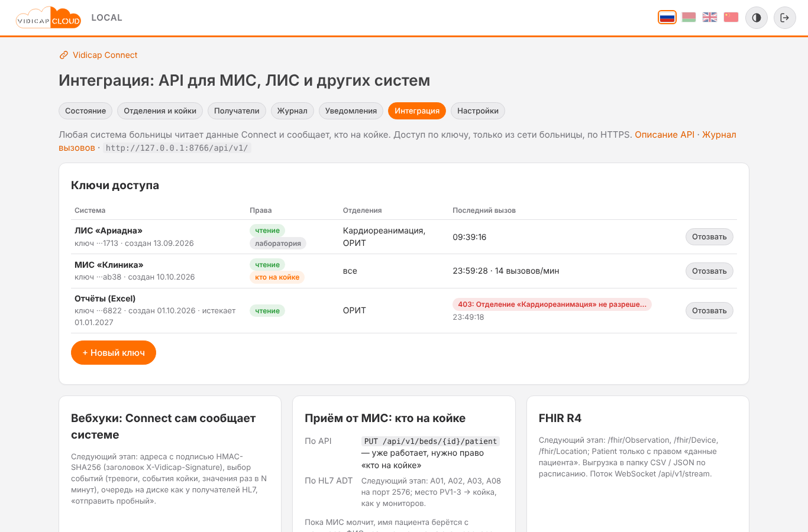Click the Отчёты (Excel) system name

(x=105, y=299)
